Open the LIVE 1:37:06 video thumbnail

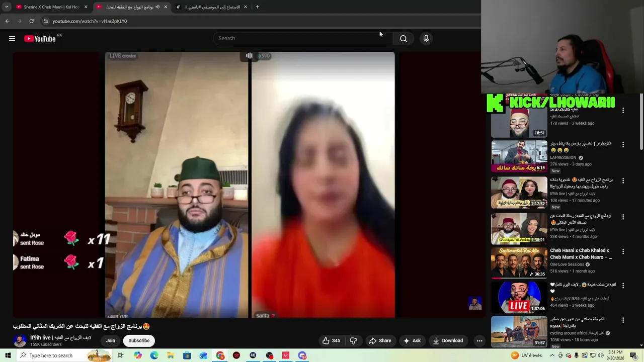coord(519,297)
